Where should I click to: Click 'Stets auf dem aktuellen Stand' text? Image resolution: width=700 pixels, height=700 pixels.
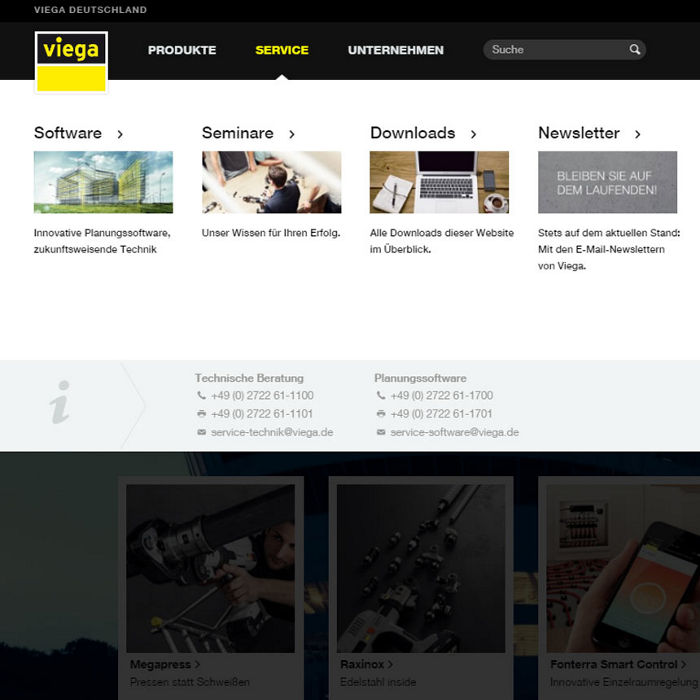point(609,249)
